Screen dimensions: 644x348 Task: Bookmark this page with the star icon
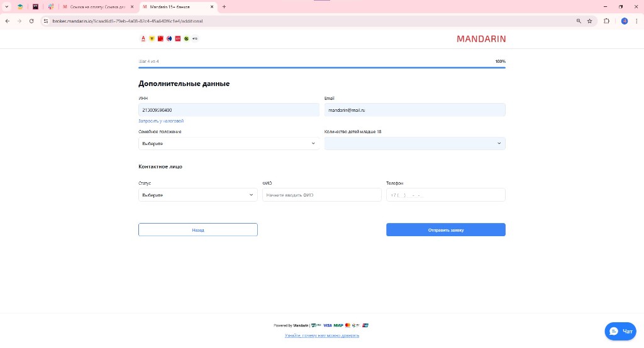click(589, 21)
